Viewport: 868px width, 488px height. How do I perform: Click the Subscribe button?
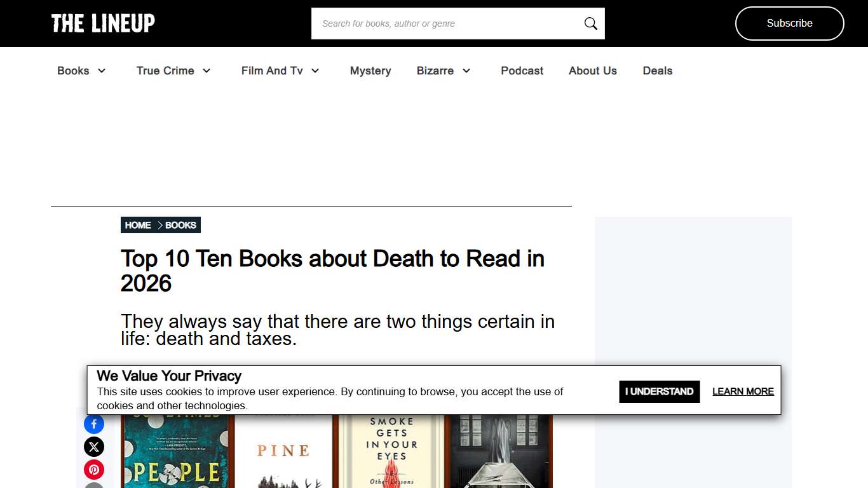tap(789, 23)
